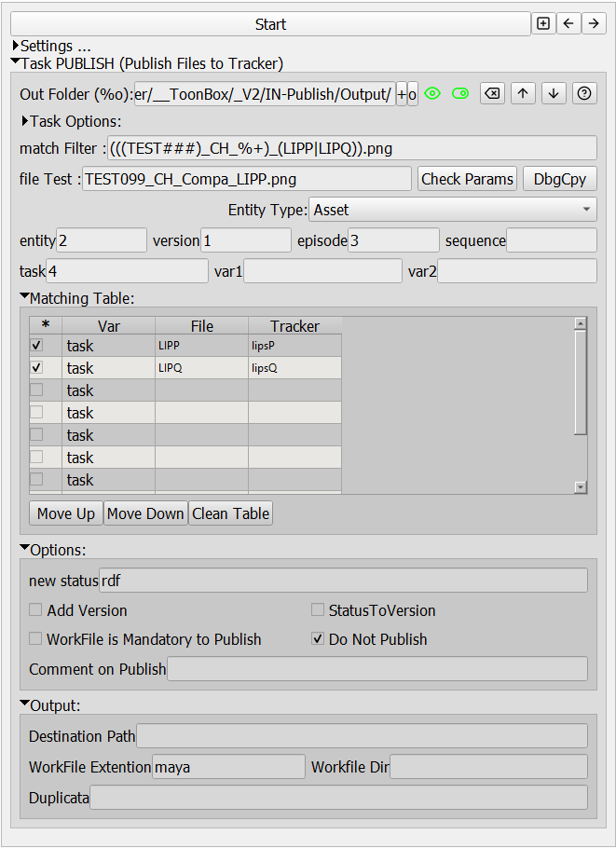Uncheck the LIPP row checkbox in table
This screenshot has height=848, width=616.
pyautogui.click(x=36, y=345)
